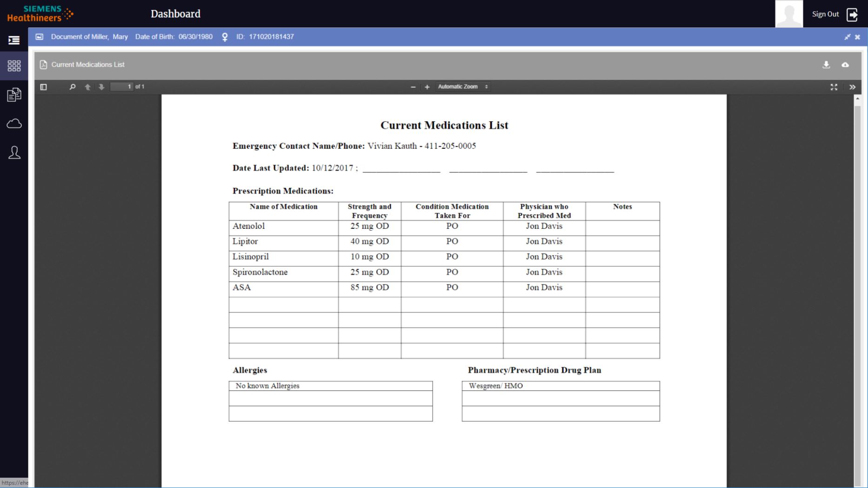Enter presentation mode with the fullscreen icon
868x488 pixels.
[x=834, y=87]
